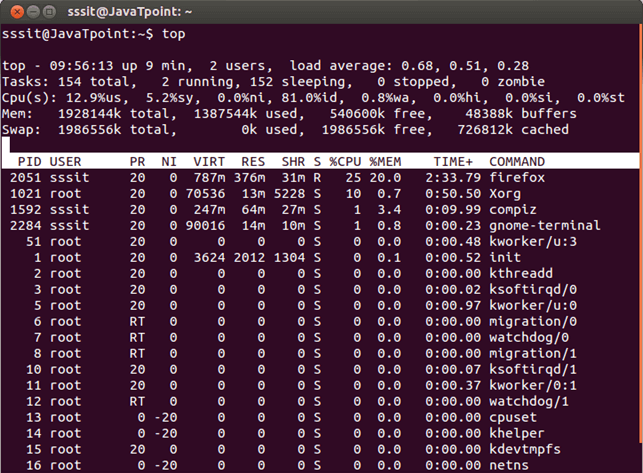The height and width of the screenshot is (473, 643).
Task: Click the 12.9%us CPU value
Action: (x=97, y=98)
